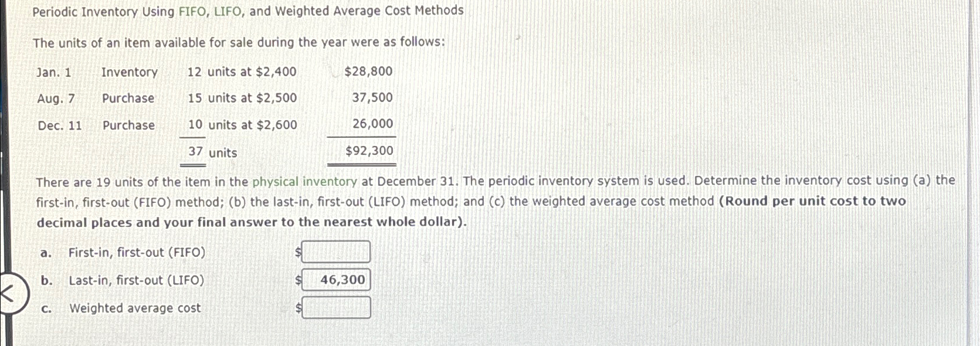980x346 pixels.
Task: Click the dollar sign beside the FIFO box
Action: coord(299,252)
